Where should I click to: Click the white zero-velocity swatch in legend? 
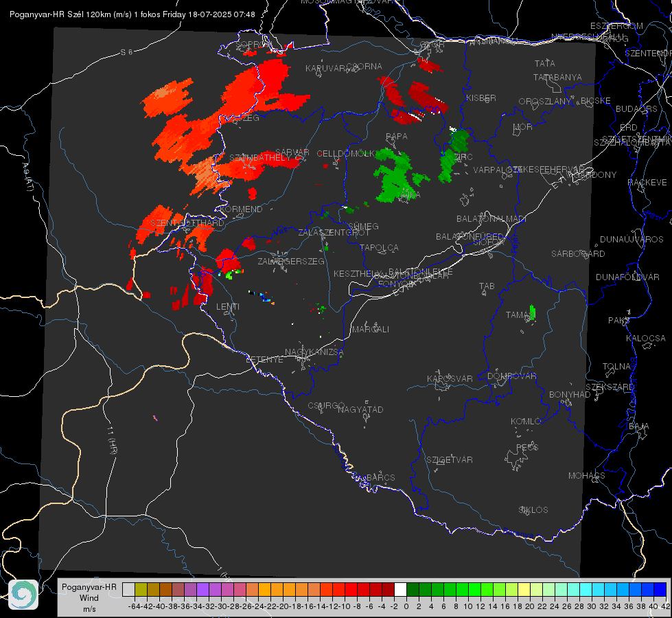pyautogui.click(x=400, y=590)
